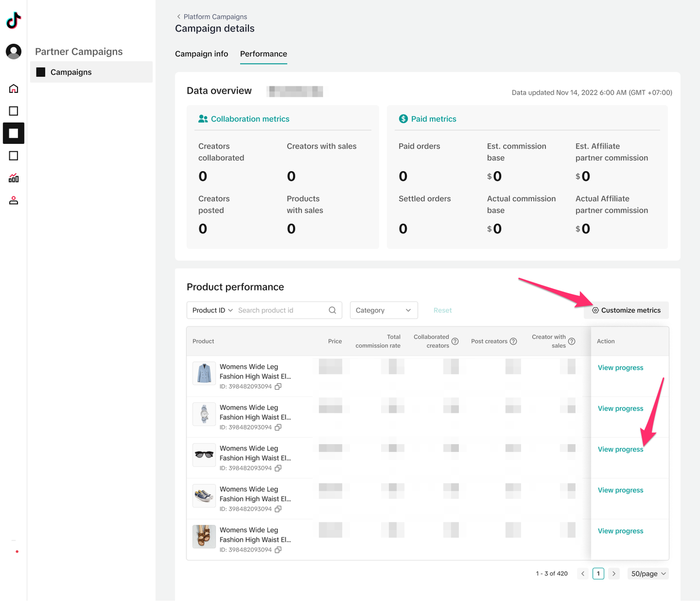700x608 pixels.
Task: Copy the first product's ID
Action: pos(278,387)
